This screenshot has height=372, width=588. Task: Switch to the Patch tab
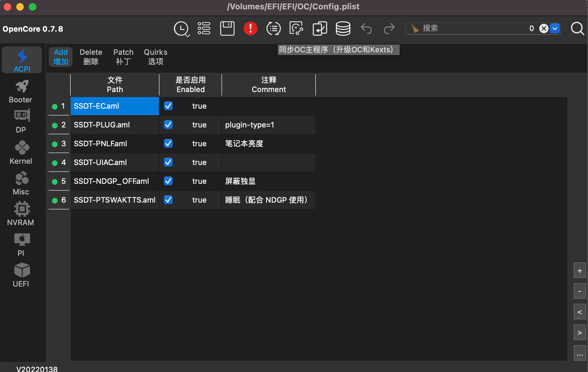click(x=123, y=57)
